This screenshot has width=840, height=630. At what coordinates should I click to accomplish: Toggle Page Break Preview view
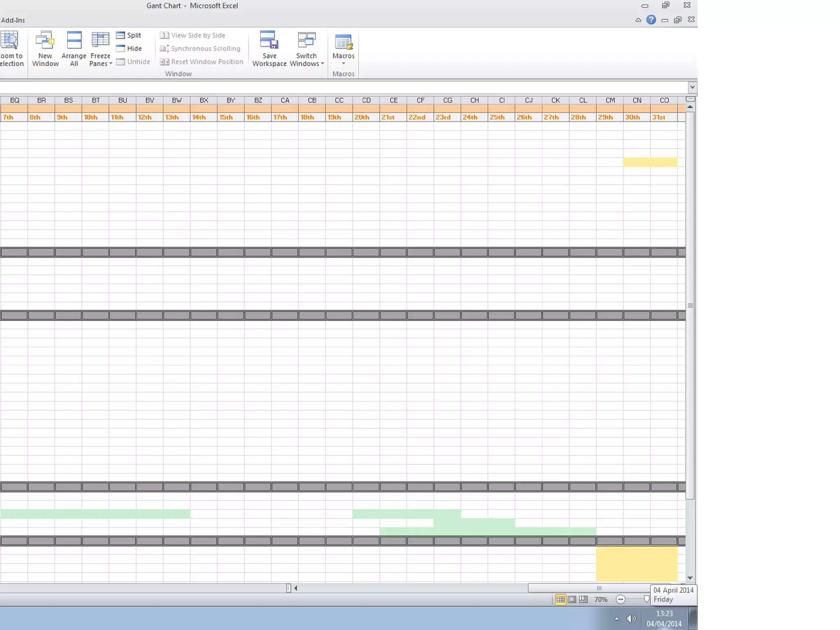[583, 599]
